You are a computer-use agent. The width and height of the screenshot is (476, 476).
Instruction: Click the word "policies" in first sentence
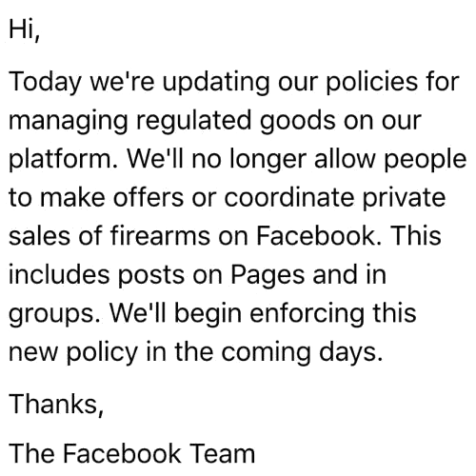tap(371, 83)
